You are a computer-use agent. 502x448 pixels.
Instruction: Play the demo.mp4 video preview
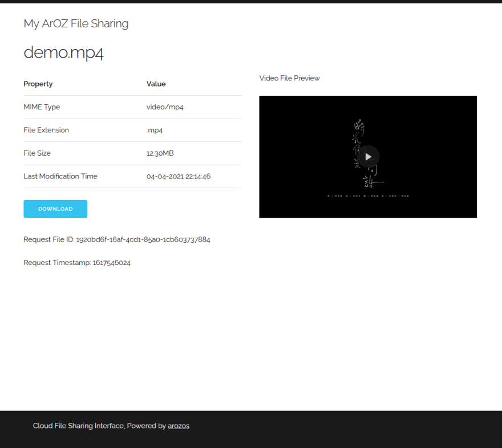coord(368,157)
